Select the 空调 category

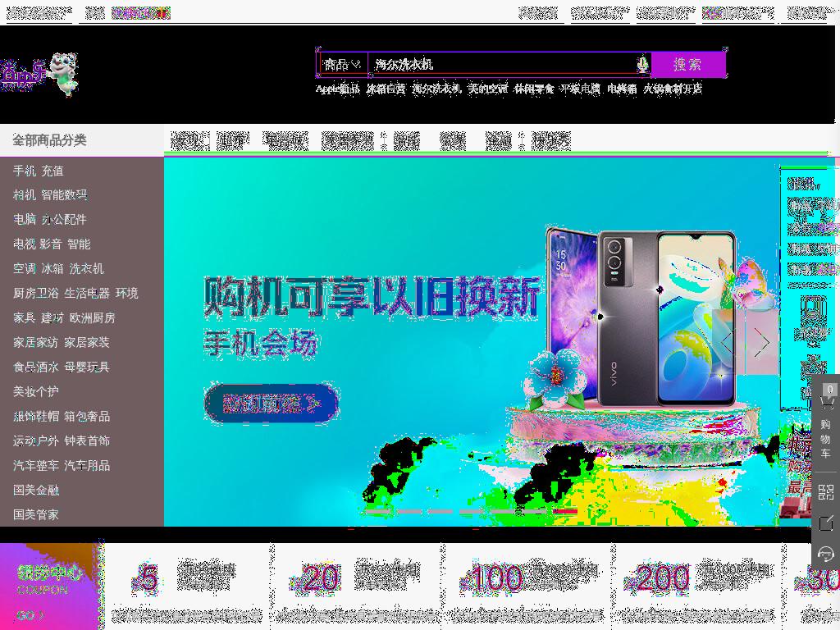[x=24, y=269]
